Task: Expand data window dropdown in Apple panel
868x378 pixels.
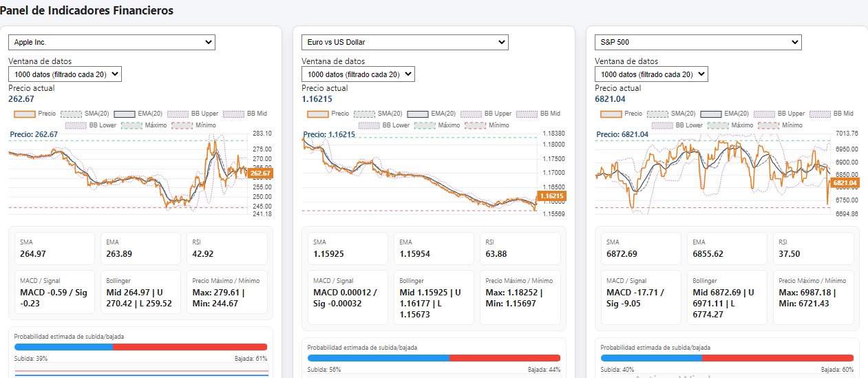Action: click(x=65, y=74)
